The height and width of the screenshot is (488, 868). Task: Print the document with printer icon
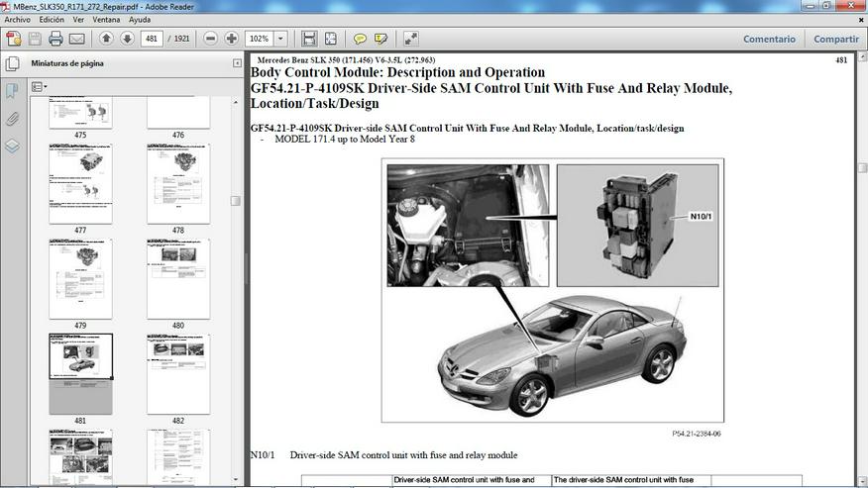click(x=55, y=39)
